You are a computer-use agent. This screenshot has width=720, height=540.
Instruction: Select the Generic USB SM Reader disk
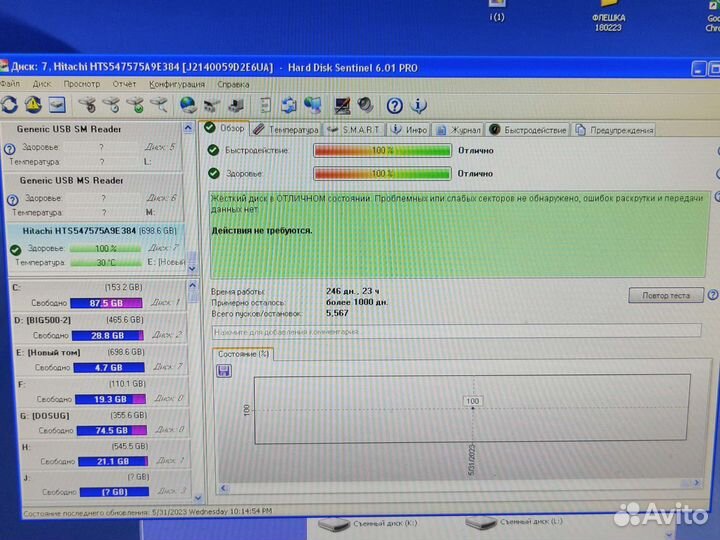[92, 145]
